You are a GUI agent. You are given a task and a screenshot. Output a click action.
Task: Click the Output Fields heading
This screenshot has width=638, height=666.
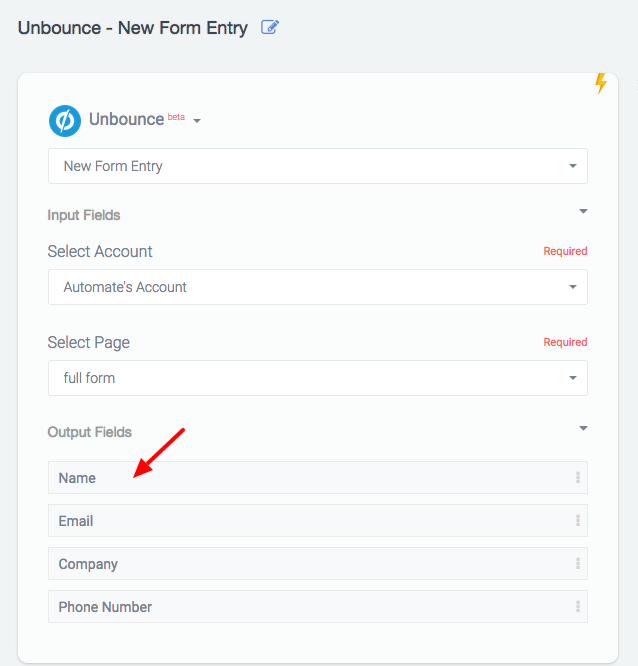(x=90, y=432)
